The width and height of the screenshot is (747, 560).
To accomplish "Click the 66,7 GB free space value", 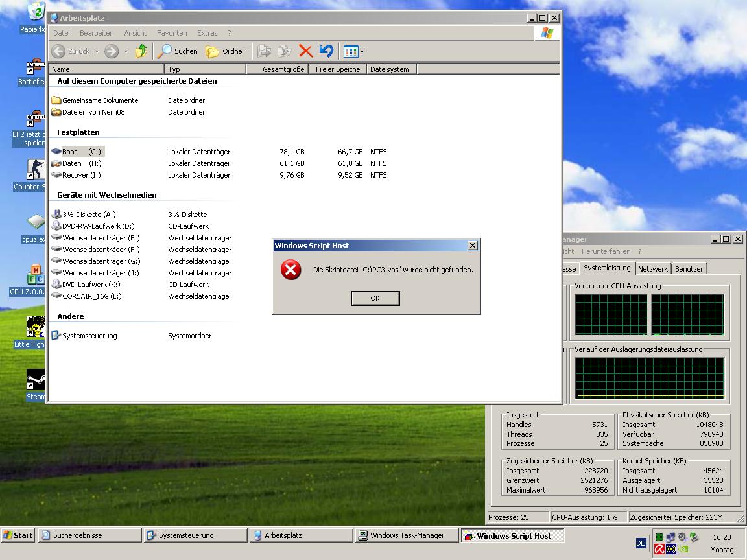I will [x=350, y=152].
